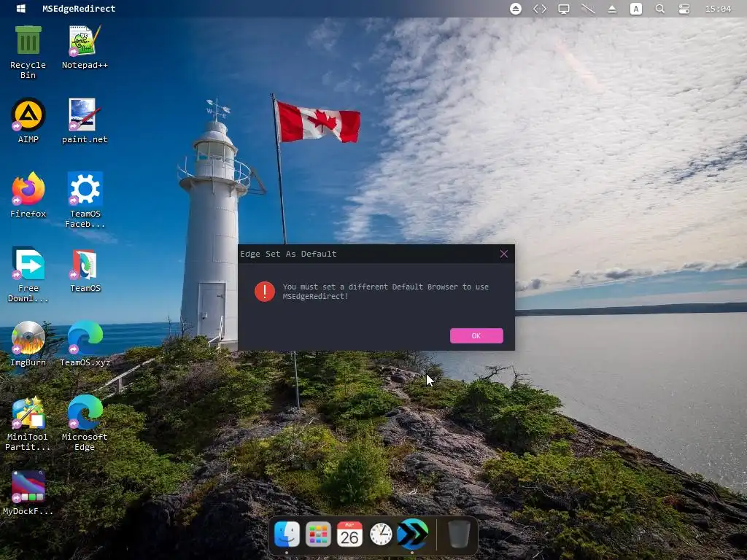This screenshot has width=747, height=560.
Task: Open Spotlight search magnifier in menu bar
Action: (x=659, y=9)
